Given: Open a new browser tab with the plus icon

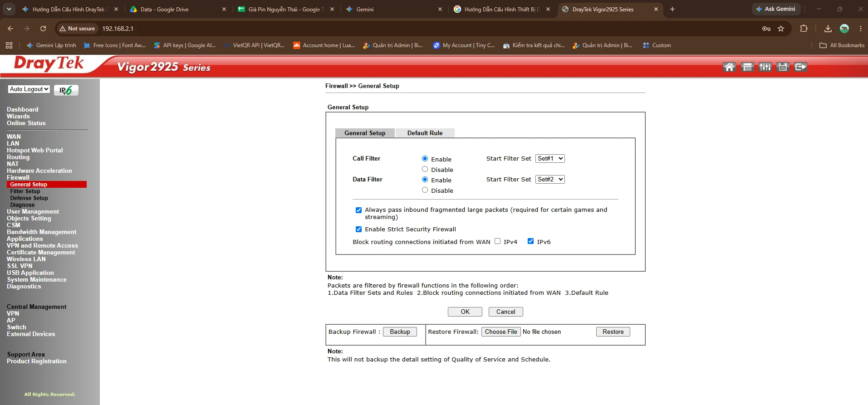Looking at the screenshot, I should [x=672, y=9].
